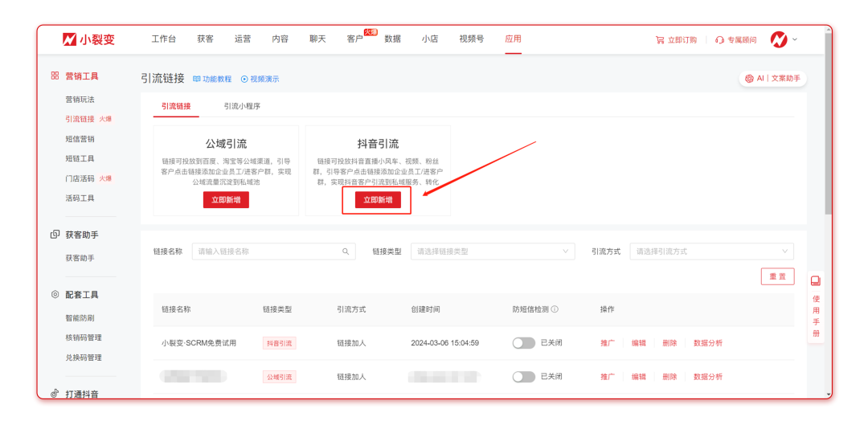Switch to the 引流小程序 tab
The height and width of the screenshot is (425, 868).
[x=242, y=106]
